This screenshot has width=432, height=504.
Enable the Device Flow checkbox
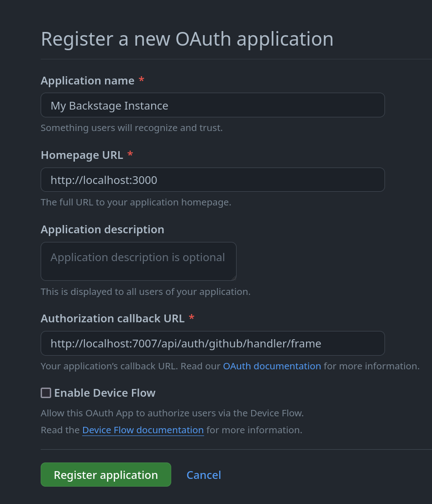(46, 393)
